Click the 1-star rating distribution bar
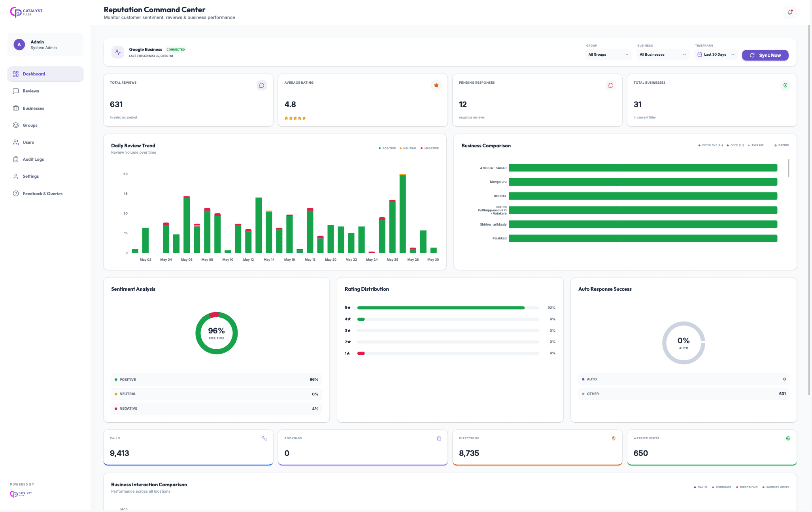The height and width of the screenshot is (512, 812). point(448,353)
